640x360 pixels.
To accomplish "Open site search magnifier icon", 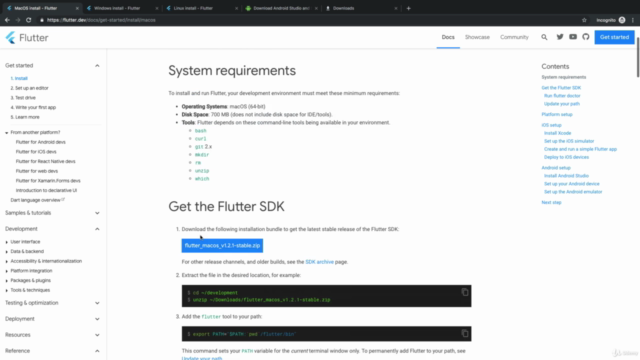I will pos(544,37).
